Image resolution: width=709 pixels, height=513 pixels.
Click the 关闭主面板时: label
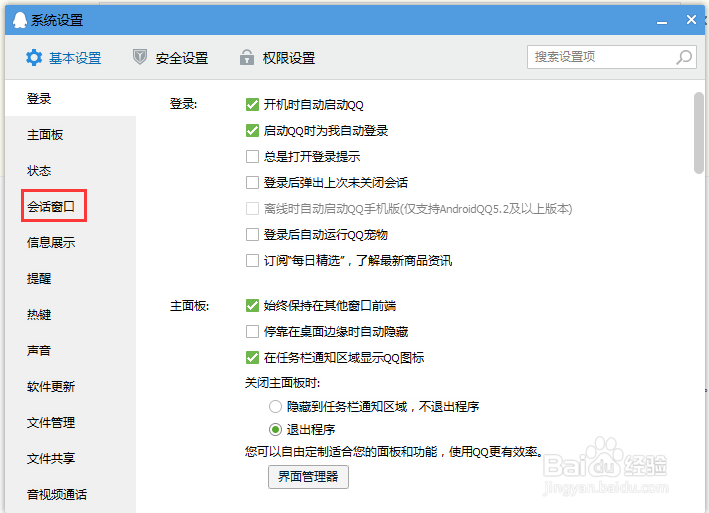point(283,383)
